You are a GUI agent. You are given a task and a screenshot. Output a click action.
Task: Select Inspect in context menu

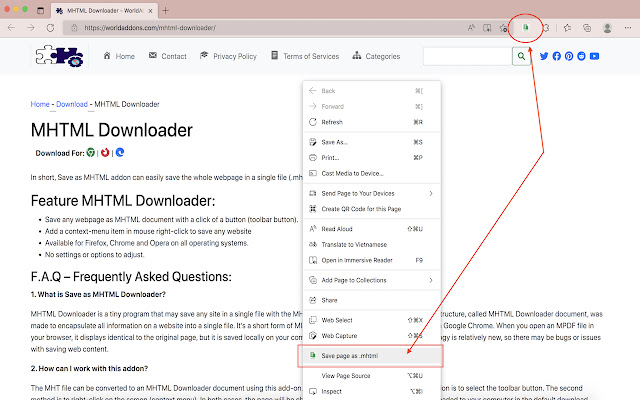[372, 391]
